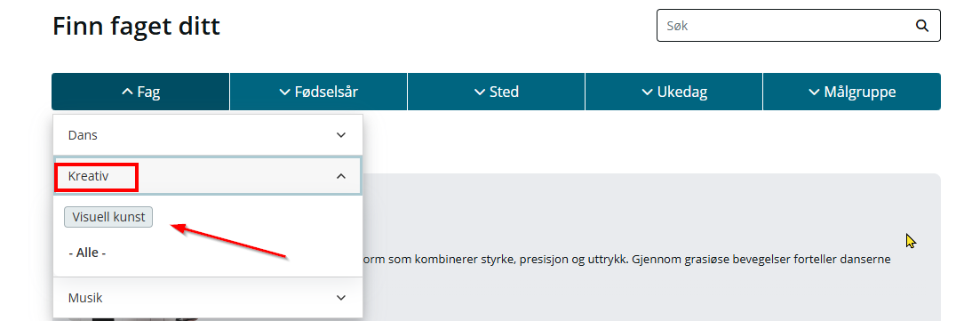
Task: Click the chevron beside Fag
Action: [x=128, y=92]
